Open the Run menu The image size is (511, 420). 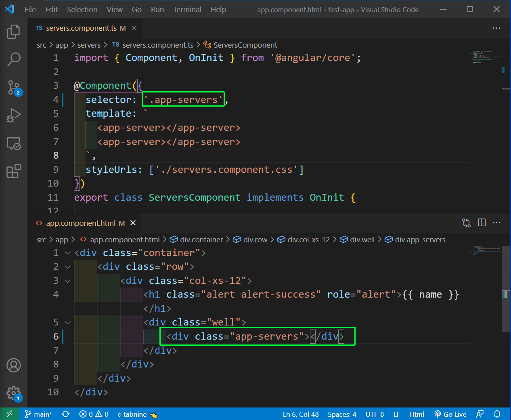157,9
